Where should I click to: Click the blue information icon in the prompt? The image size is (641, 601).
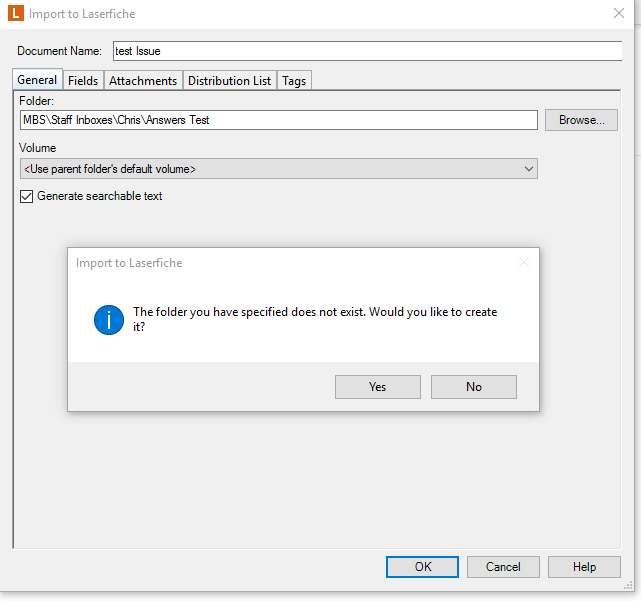pyautogui.click(x=109, y=320)
